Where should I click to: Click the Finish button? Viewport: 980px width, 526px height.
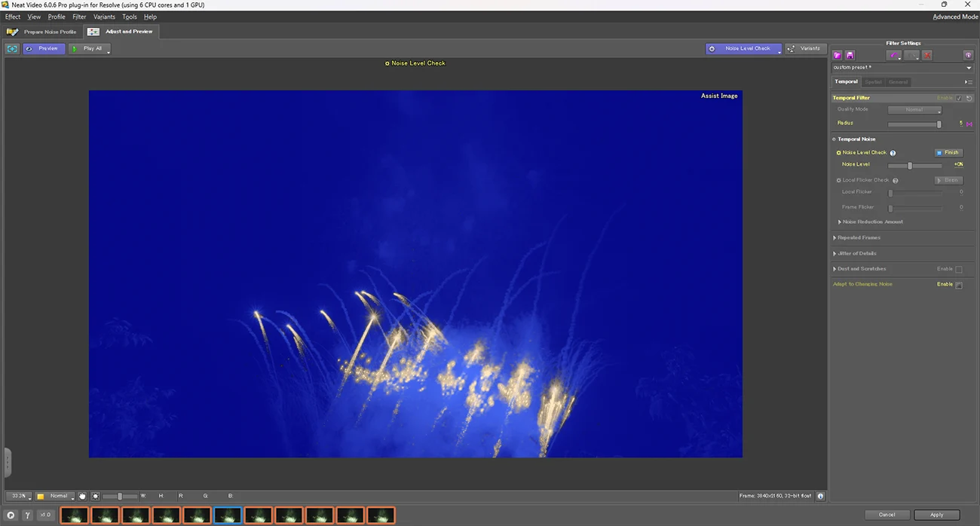coord(948,153)
